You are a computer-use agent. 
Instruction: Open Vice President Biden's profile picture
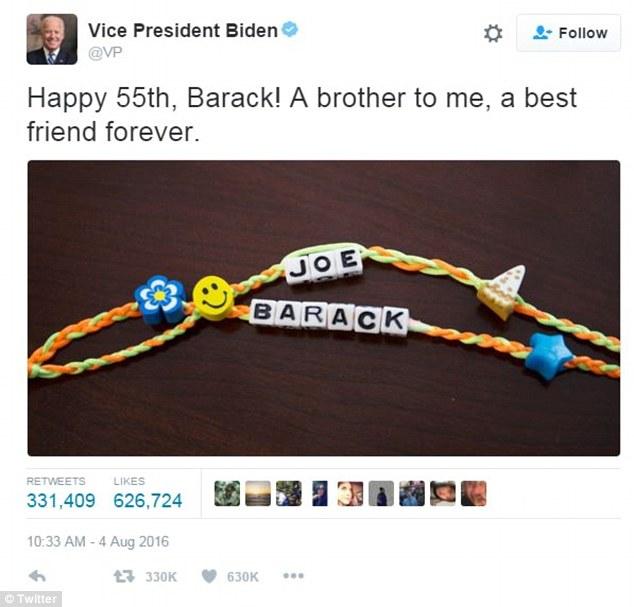click(52, 39)
